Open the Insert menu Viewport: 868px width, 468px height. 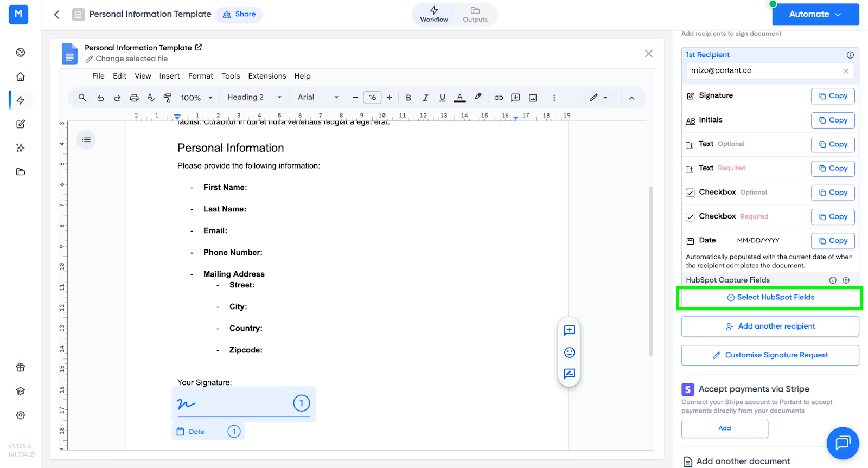pyautogui.click(x=169, y=76)
